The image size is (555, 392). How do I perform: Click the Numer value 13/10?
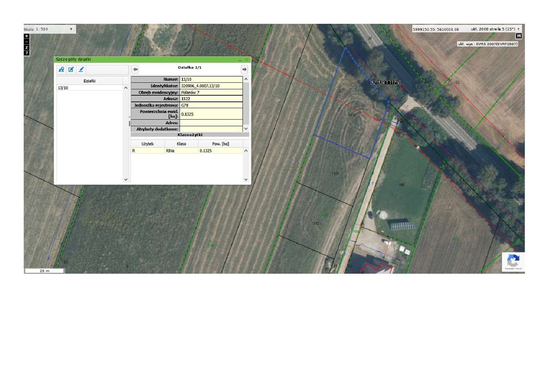tap(211, 80)
